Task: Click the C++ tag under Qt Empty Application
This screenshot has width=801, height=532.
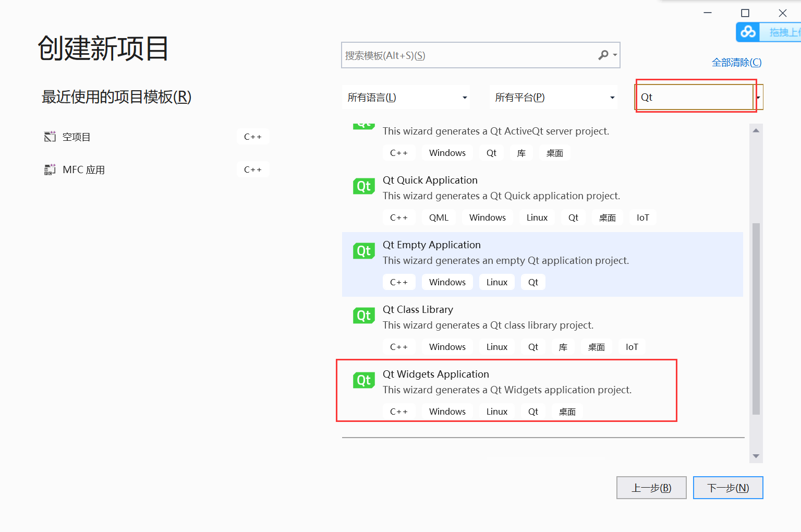Action: click(399, 282)
